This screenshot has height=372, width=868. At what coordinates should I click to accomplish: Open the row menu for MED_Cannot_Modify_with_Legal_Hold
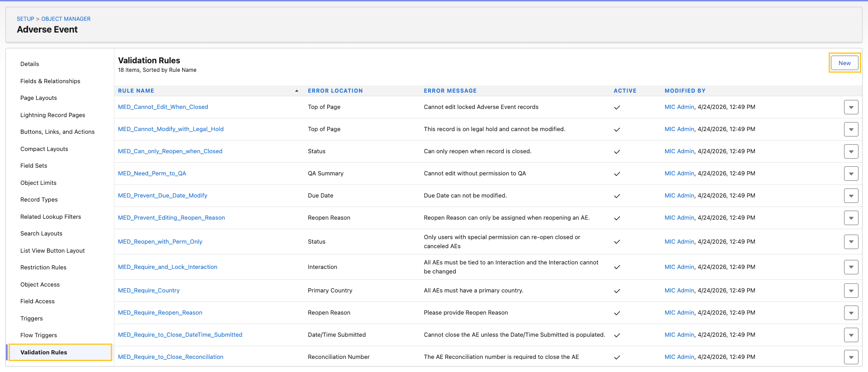point(851,129)
